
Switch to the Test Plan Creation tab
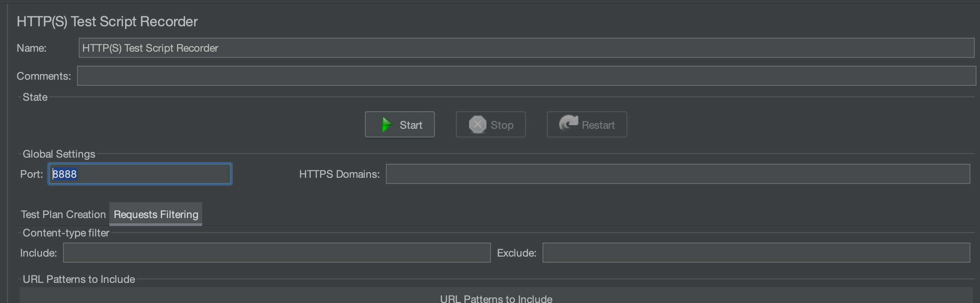click(x=63, y=214)
